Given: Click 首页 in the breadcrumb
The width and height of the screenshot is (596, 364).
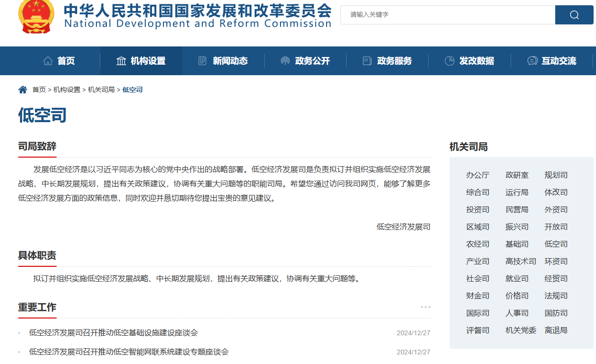Looking at the screenshot, I should 39,90.
